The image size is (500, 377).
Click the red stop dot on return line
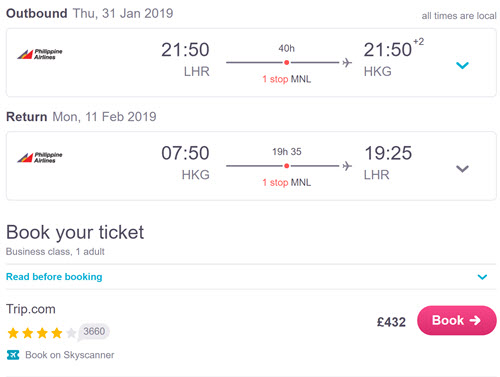click(x=286, y=166)
